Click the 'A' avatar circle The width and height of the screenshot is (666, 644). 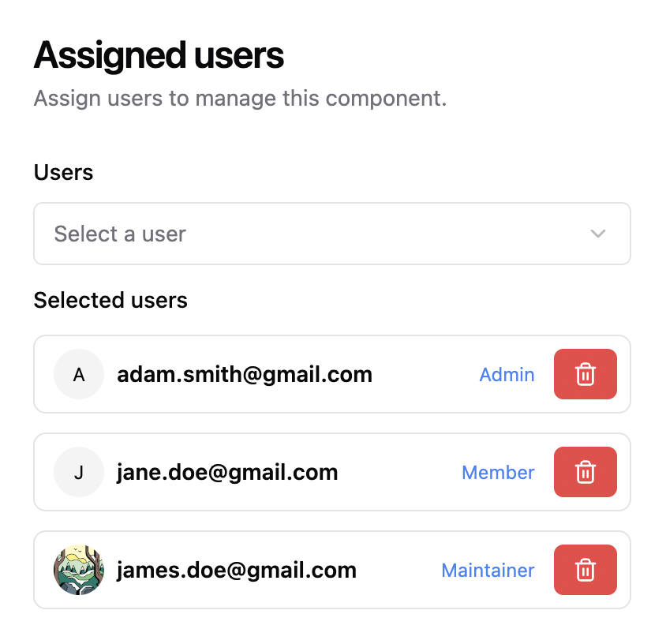click(x=79, y=374)
